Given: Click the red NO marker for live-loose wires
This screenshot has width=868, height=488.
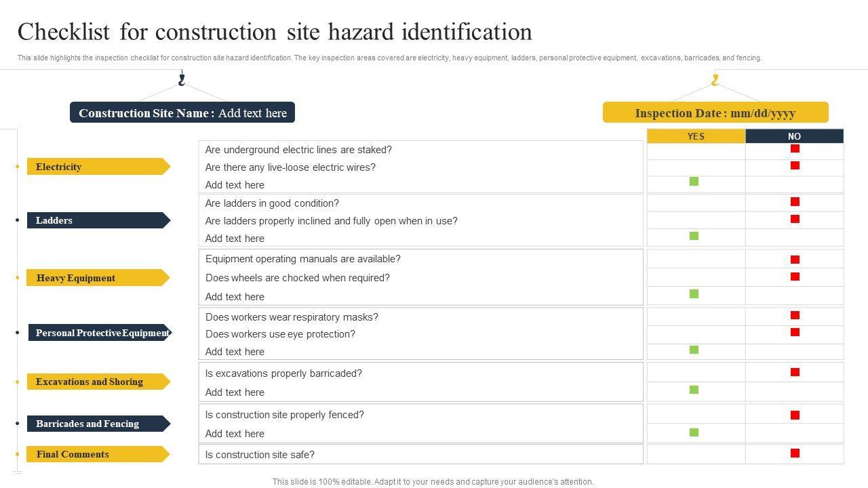Looking at the screenshot, I should pyautogui.click(x=795, y=165).
